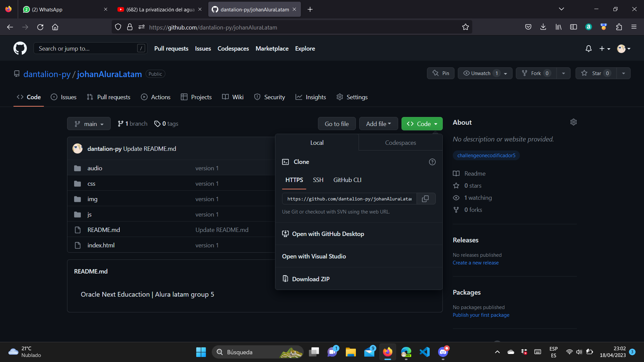Toggle the green Code dropdown
This screenshot has height=362, width=644.
(x=422, y=124)
